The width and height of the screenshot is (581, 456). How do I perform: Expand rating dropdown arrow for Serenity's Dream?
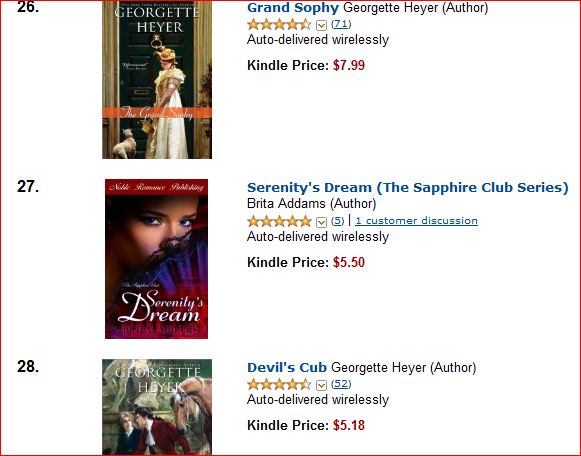(321, 222)
